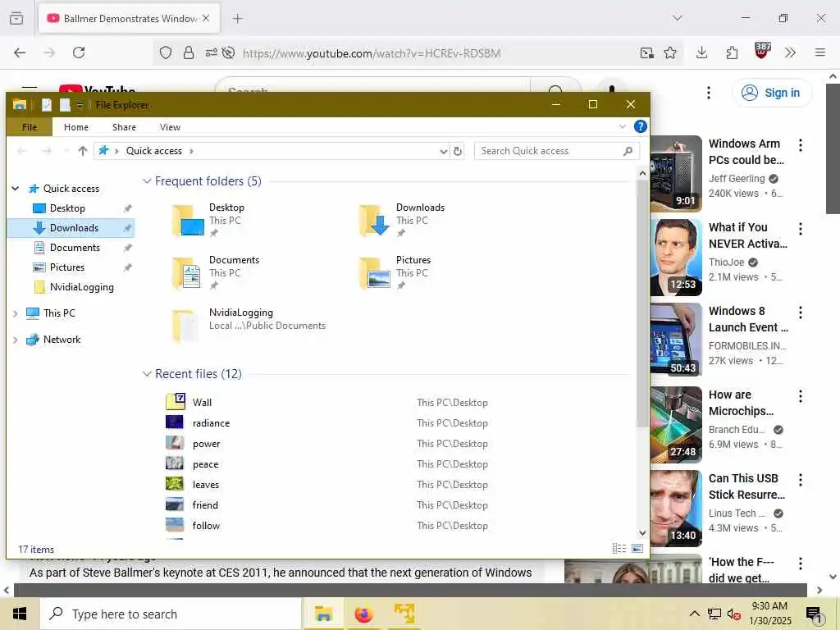This screenshot has height=630, width=840.
Task: Open options for Windows Arm PCs video
Action: [x=801, y=144]
